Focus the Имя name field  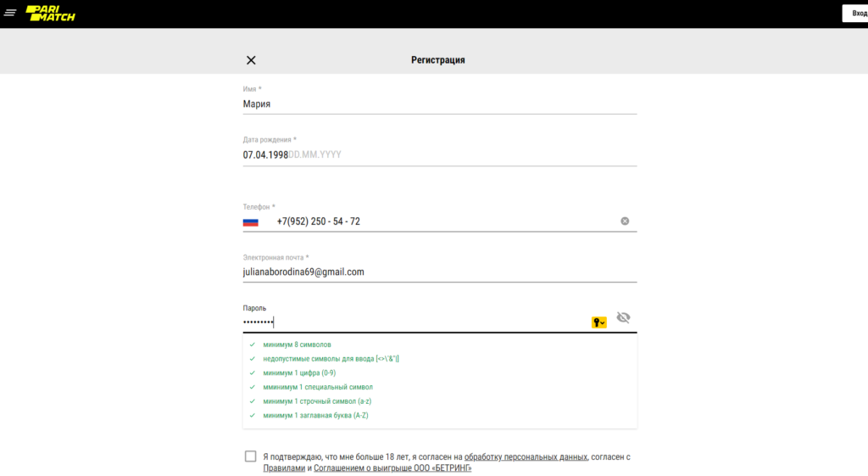(x=440, y=104)
